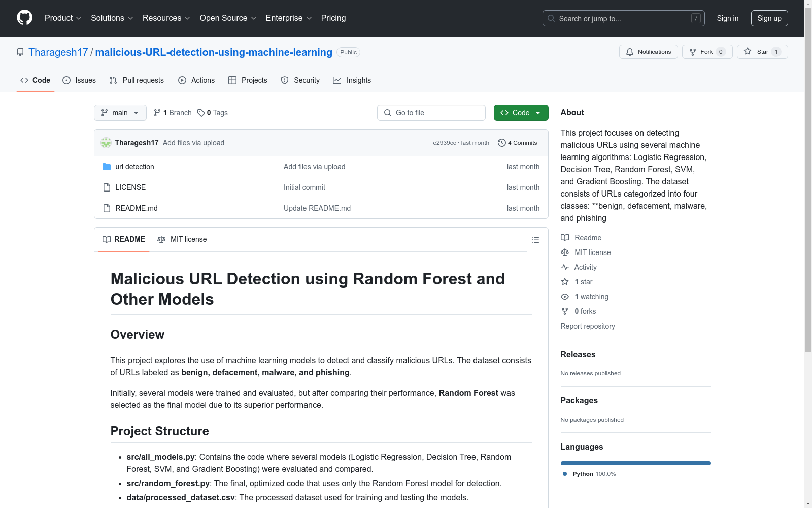View the 1 watching link
The height and width of the screenshot is (508, 812).
point(585,297)
